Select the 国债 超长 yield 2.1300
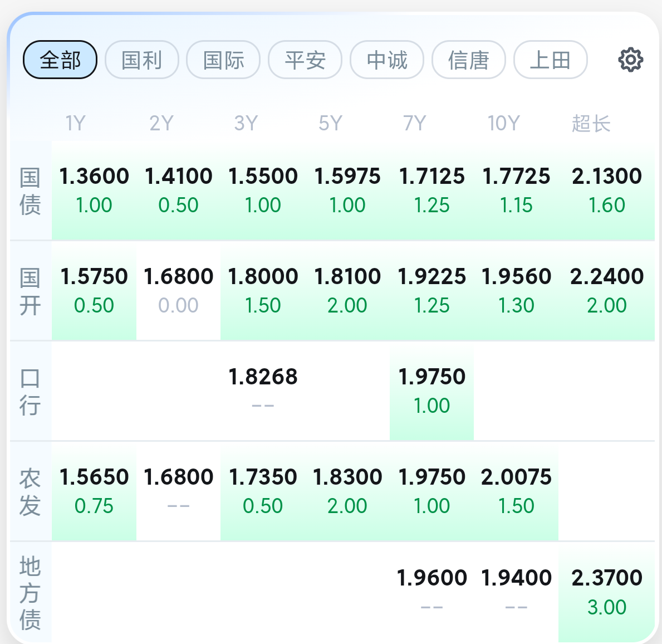 pos(607,177)
